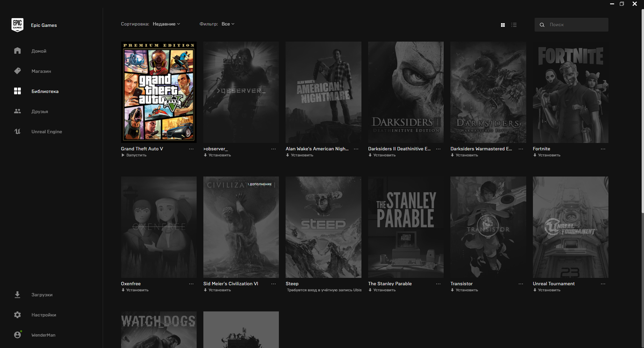Open three-dot menu for Darksiders II Deathinitive
The height and width of the screenshot is (348, 644).
tap(438, 149)
